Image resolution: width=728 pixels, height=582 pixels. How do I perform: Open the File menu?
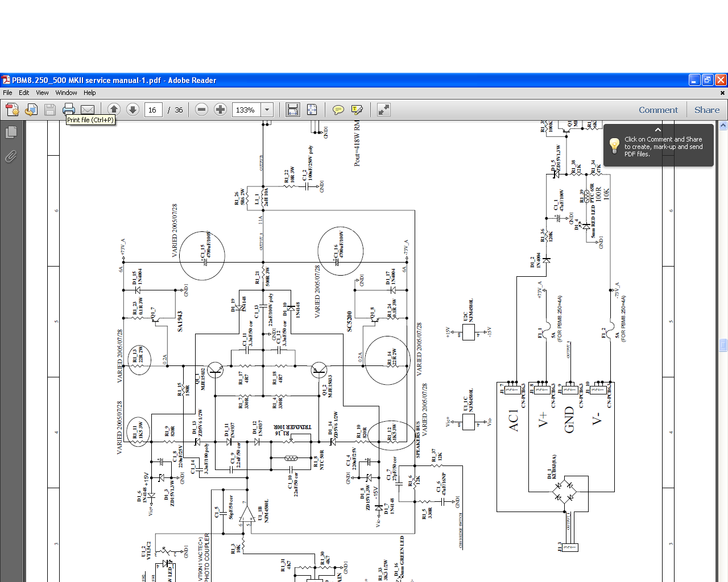[x=7, y=93]
